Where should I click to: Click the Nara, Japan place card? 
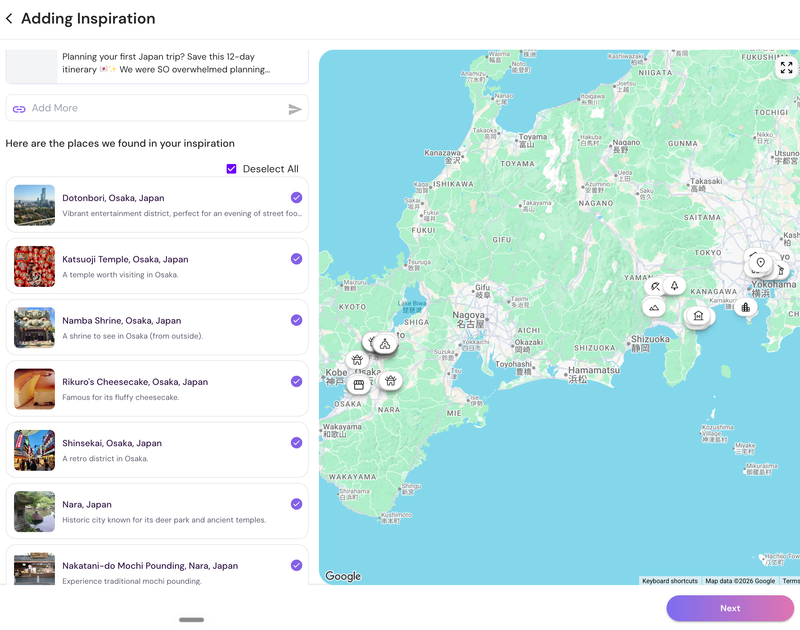click(x=157, y=511)
